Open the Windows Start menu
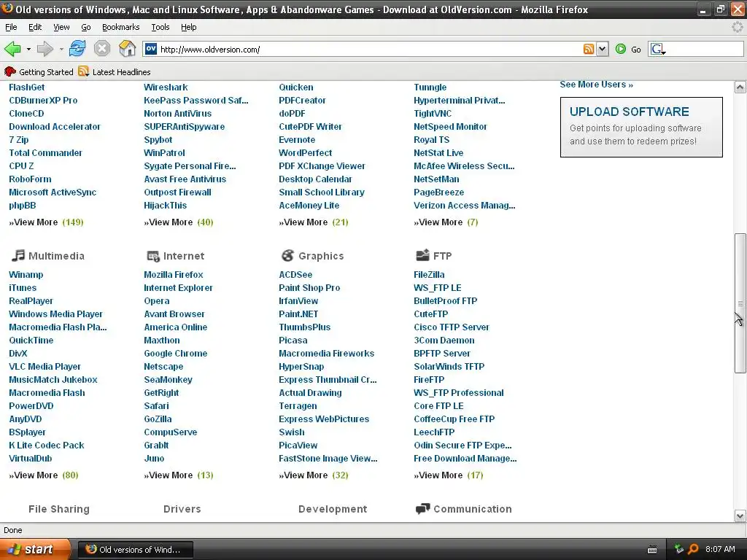Screen dimensions: 747x560 click(35, 549)
